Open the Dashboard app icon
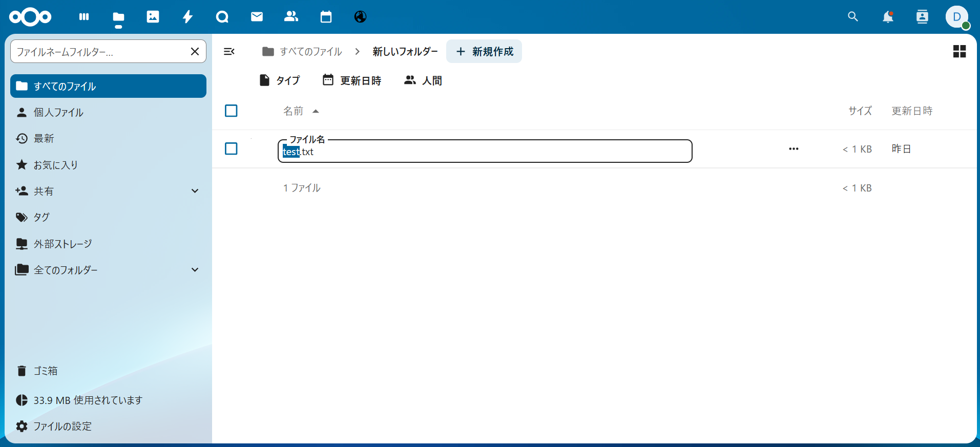 (84, 17)
